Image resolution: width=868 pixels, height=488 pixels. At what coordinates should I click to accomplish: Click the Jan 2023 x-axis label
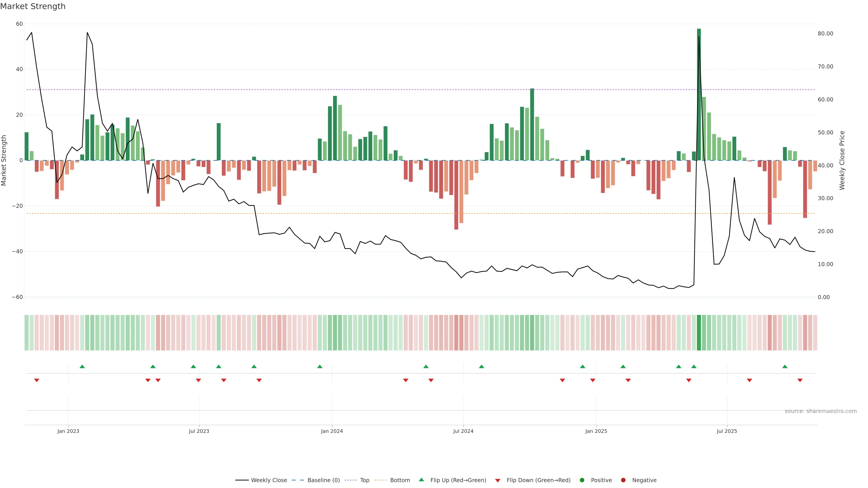(x=68, y=431)
